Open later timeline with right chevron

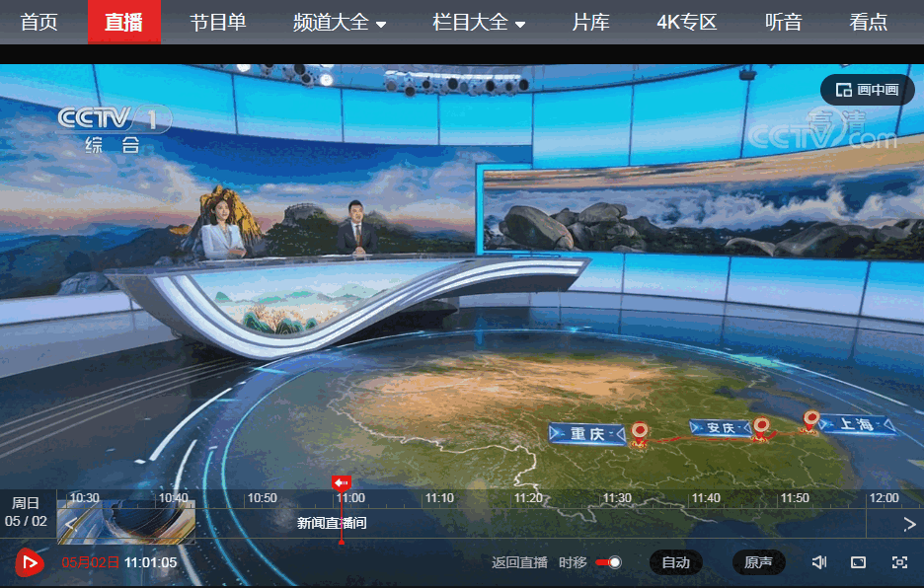click(907, 525)
